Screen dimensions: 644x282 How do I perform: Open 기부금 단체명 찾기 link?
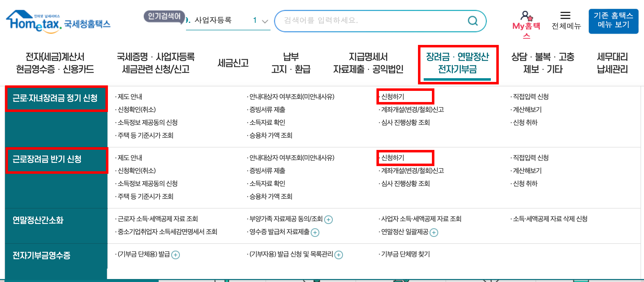[405, 254]
